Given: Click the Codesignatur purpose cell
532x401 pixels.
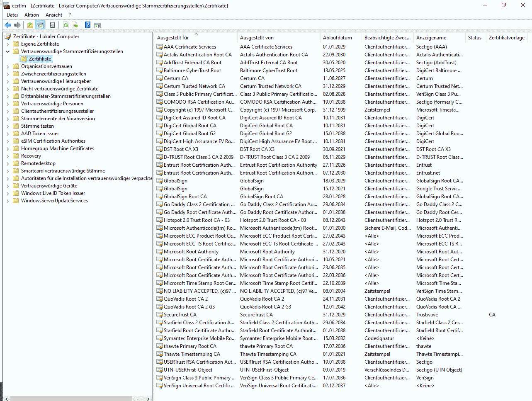Looking at the screenshot, I should 379,338.
